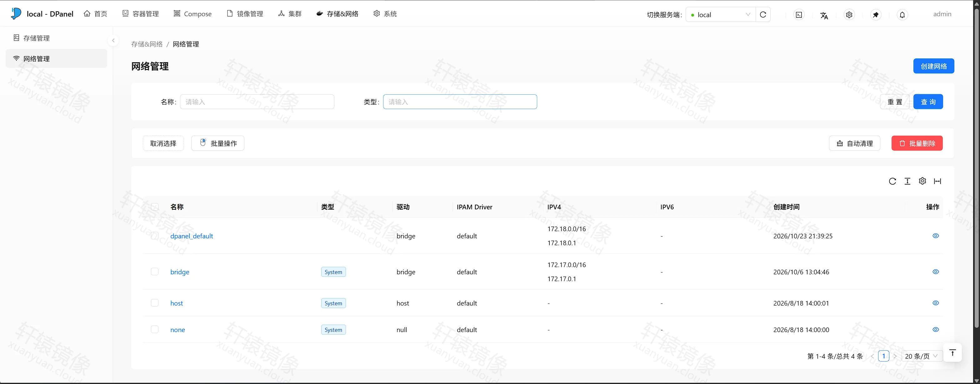Check the bridge row checkbox
This screenshot has height=384, width=980.
point(154,272)
